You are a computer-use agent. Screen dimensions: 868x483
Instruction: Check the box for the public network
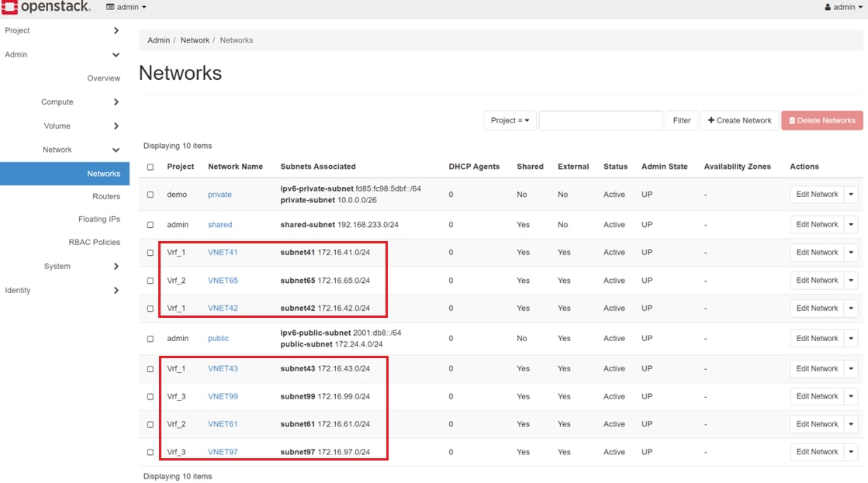[150, 339]
